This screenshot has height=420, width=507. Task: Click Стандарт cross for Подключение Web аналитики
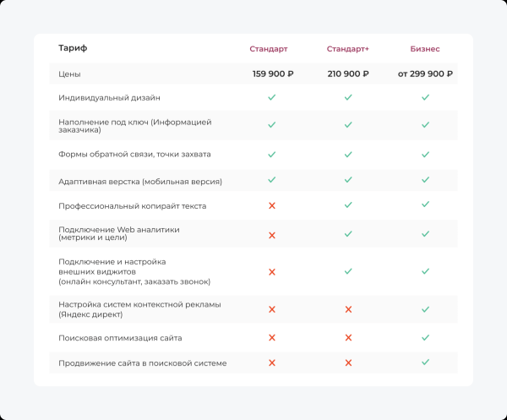[272, 235]
